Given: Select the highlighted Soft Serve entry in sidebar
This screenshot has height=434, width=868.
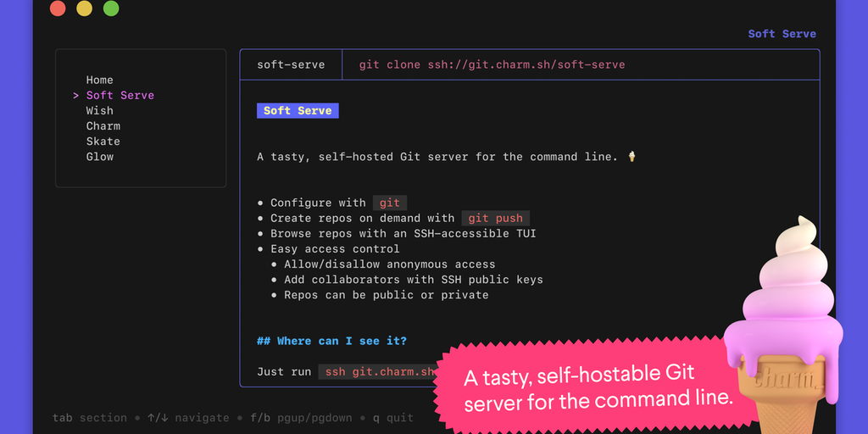Looking at the screenshot, I should (120, 95).
